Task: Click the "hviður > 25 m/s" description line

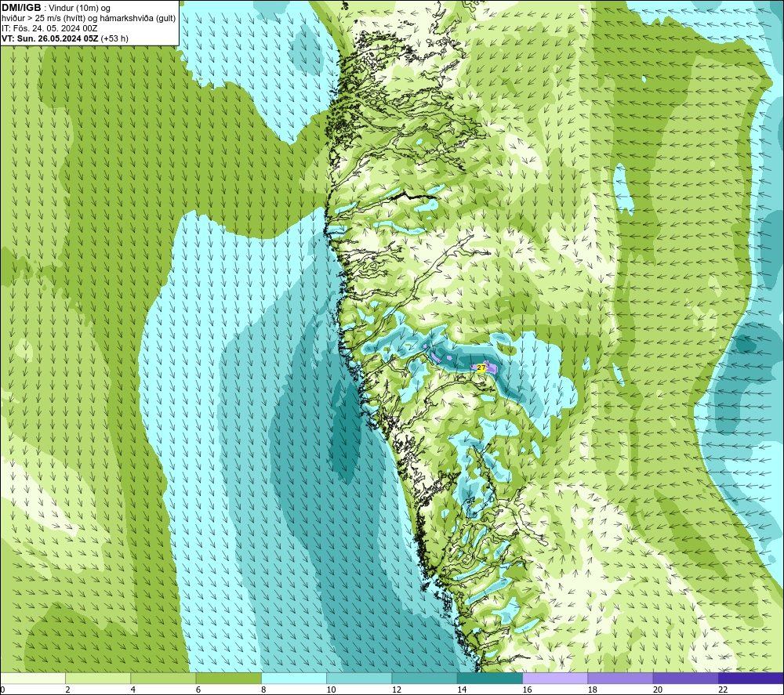Action: (89, 18)
